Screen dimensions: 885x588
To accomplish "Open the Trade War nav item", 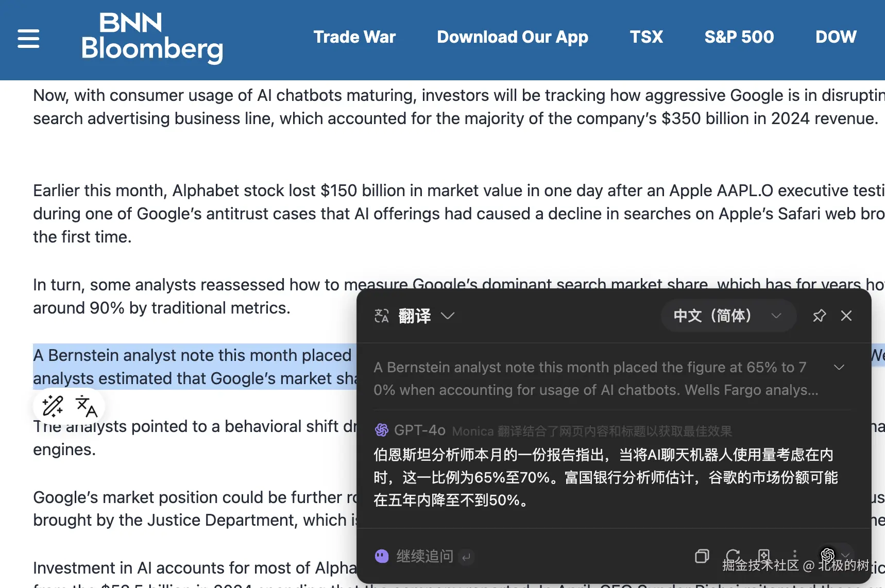I will tap(354, 37).
